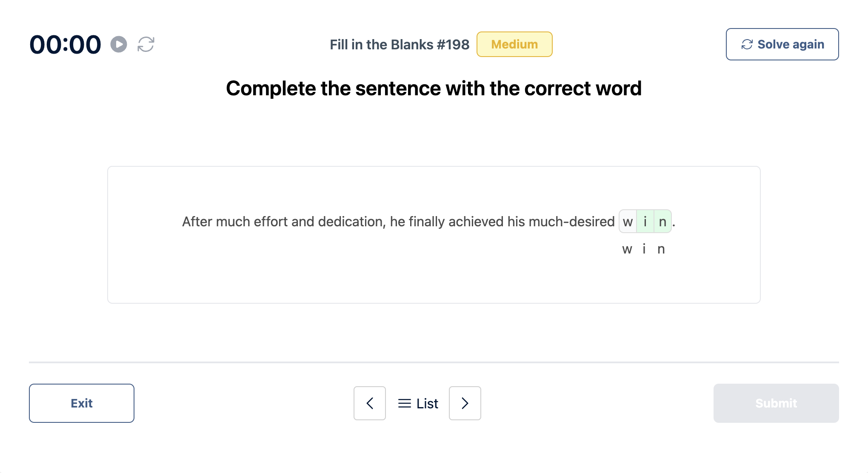Navigate to previous question with left chevron
The width and height of the screenshot is (868, 473).
(x=369, y=402)
